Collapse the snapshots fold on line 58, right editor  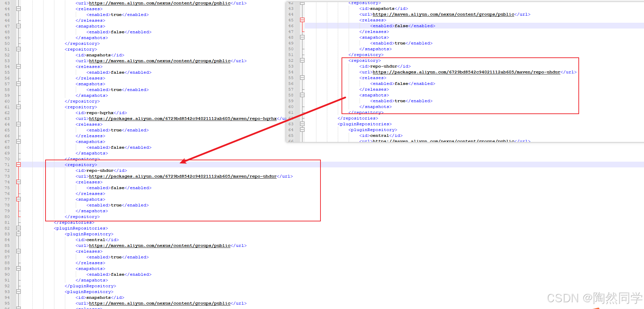pos(302,95)
